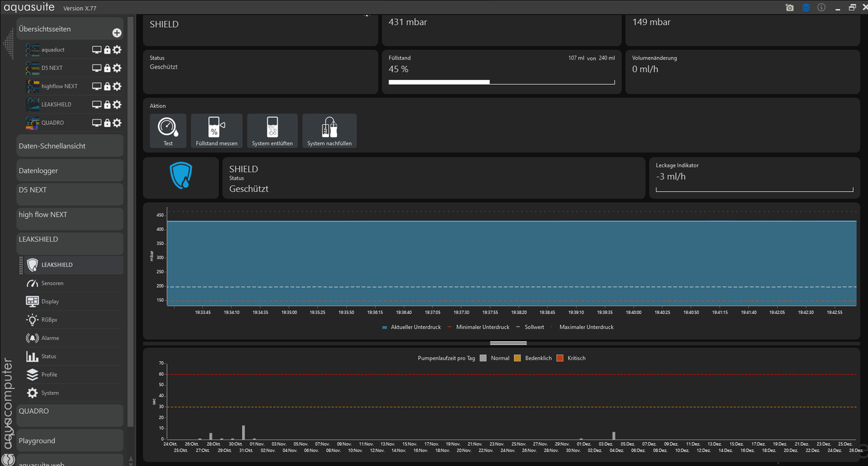Toggle Aktueller Unterdruck legend entry

[412, 327]
